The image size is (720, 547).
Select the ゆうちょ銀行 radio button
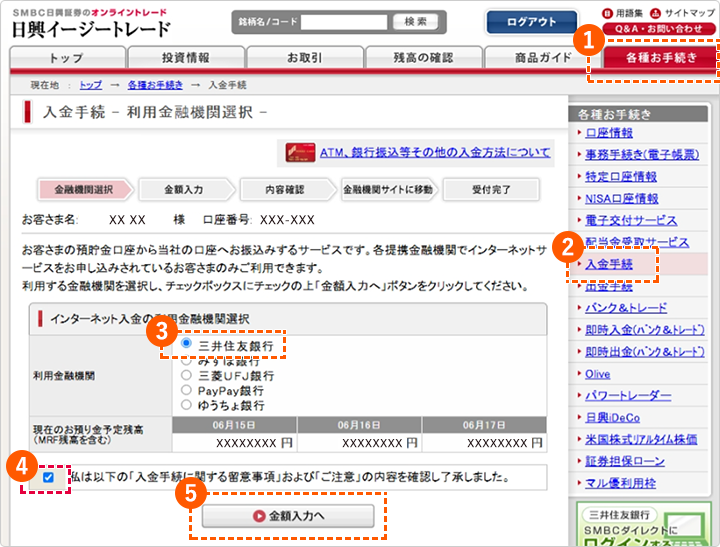click(x=186, y=405)
